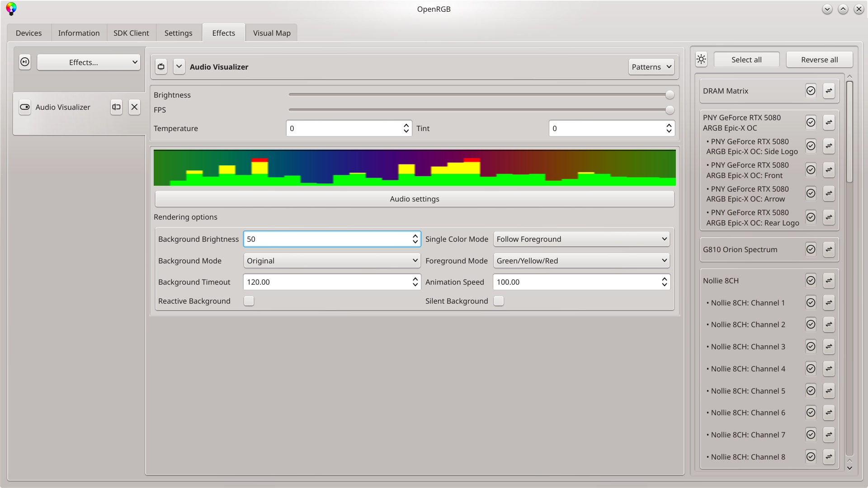
Task: Select check icon for Nollie 8CH: Channel 1
Action: (811, 303)
